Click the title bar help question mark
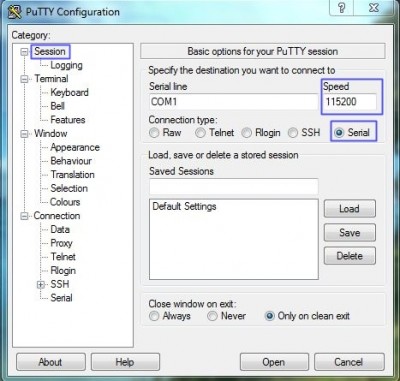This screenshot has height=381, width=400. tap(341, 8)
